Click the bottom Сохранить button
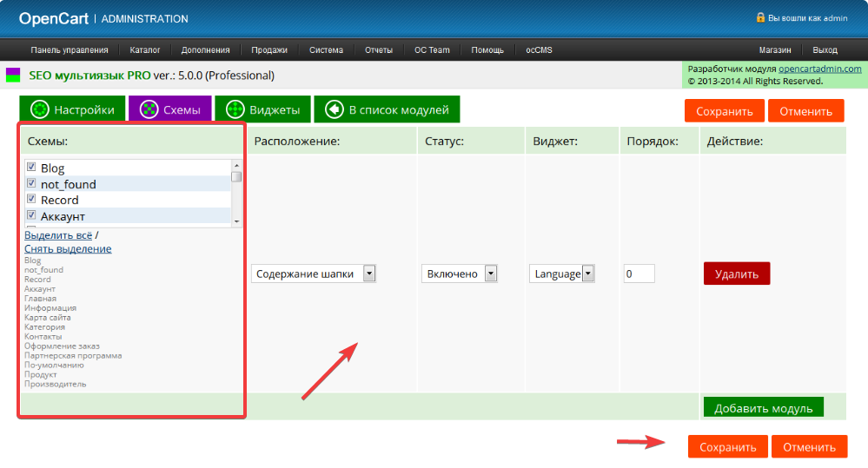 727,446
